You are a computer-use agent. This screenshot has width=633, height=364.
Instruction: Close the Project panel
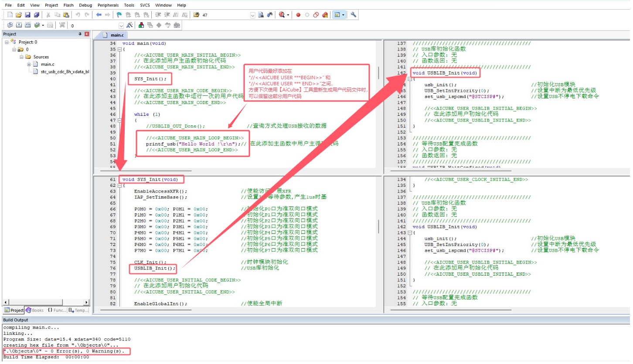[86, 34]
